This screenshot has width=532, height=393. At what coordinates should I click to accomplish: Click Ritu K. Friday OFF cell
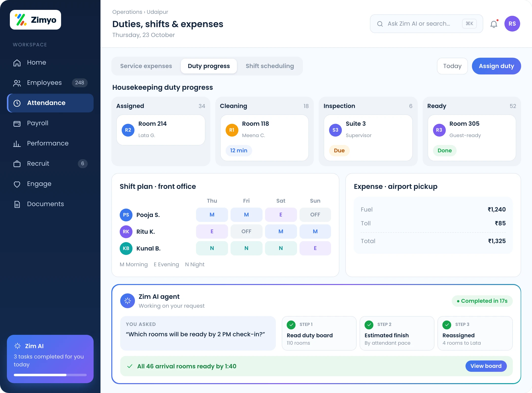(x=246, y=232)
